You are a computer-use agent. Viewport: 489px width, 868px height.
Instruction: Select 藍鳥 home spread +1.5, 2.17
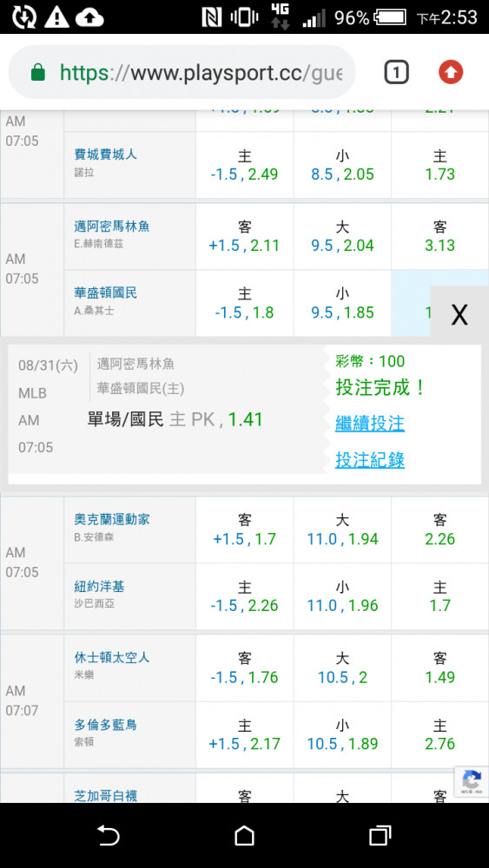pyautogui.click(x=245, y=735)
